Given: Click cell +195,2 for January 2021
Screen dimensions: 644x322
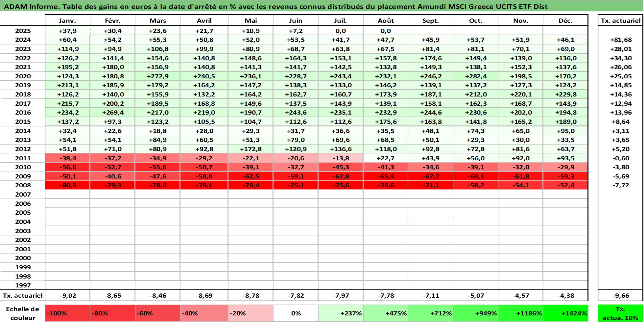Looking at the screenshot, I should pos(67,67).
